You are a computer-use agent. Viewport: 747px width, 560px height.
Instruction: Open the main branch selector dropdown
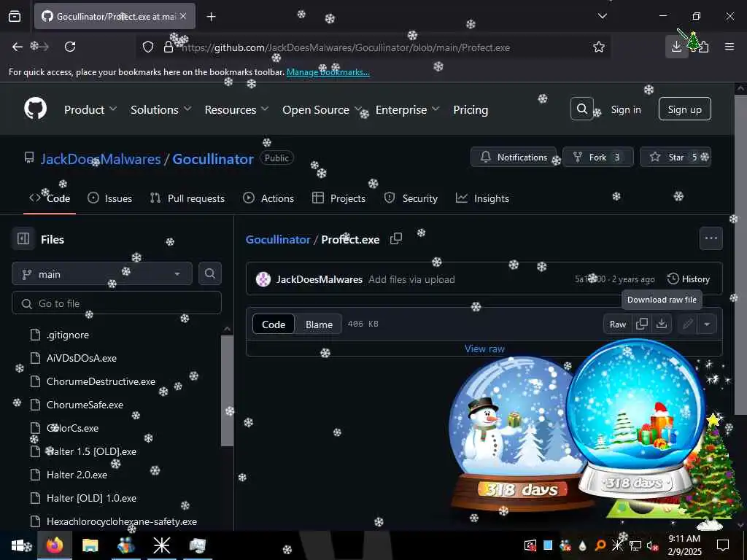[102, 274]
